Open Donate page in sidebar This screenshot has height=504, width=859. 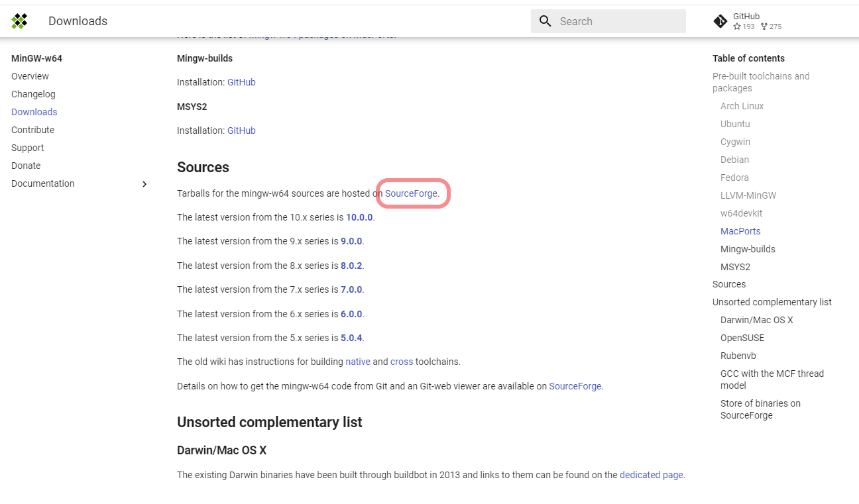(26, 166)
